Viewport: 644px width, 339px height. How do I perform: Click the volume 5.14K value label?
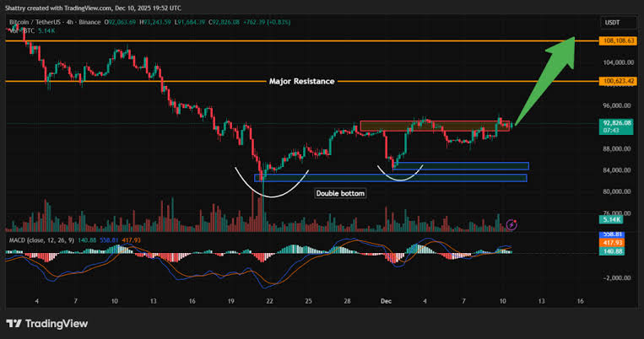(611, 219)
